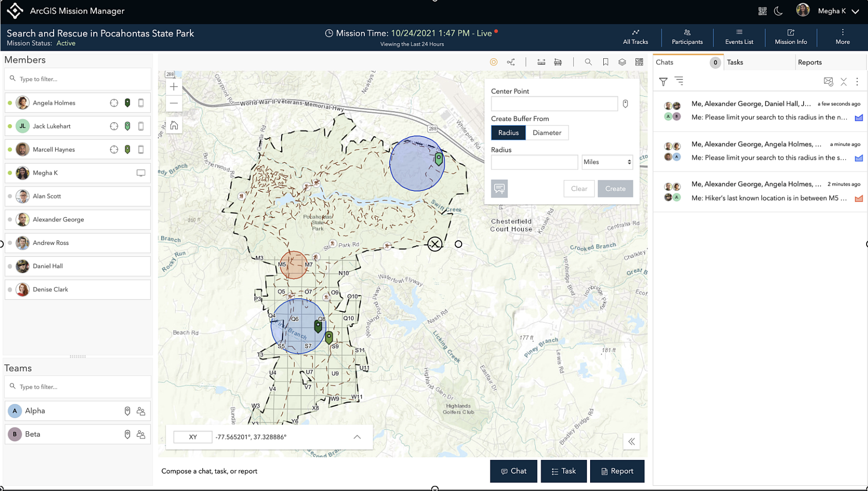This screenshot has width=868, height=491.
Task: Toggle Angela Holmes location pin visibility
Action: pyautogui.click(x=127, y=103)
